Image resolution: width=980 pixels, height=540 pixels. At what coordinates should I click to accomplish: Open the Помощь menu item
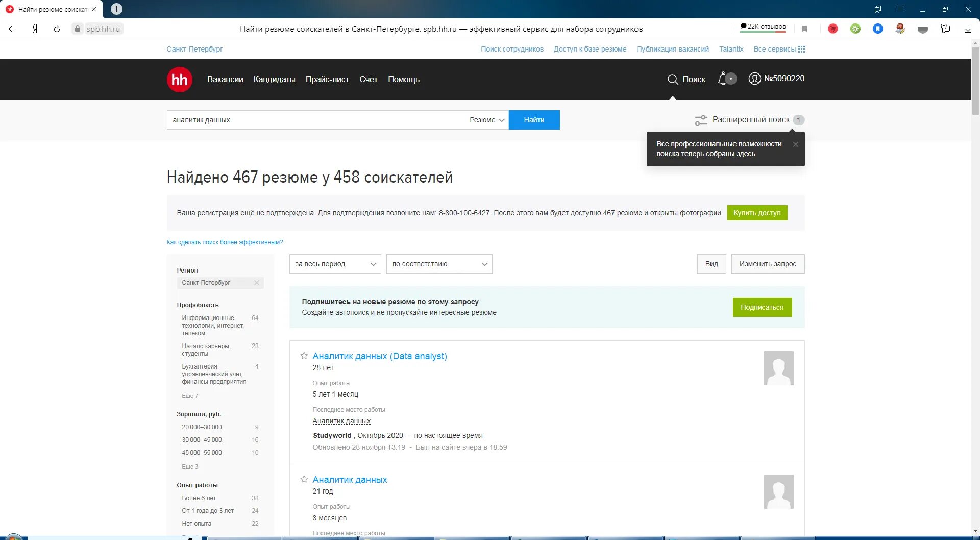click(x=404, y=80)
